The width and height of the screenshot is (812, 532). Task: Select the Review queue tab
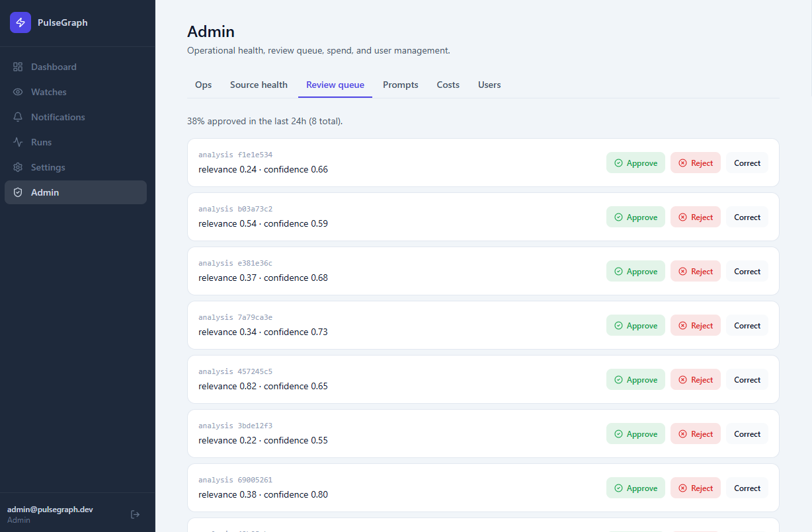point(335,85)
